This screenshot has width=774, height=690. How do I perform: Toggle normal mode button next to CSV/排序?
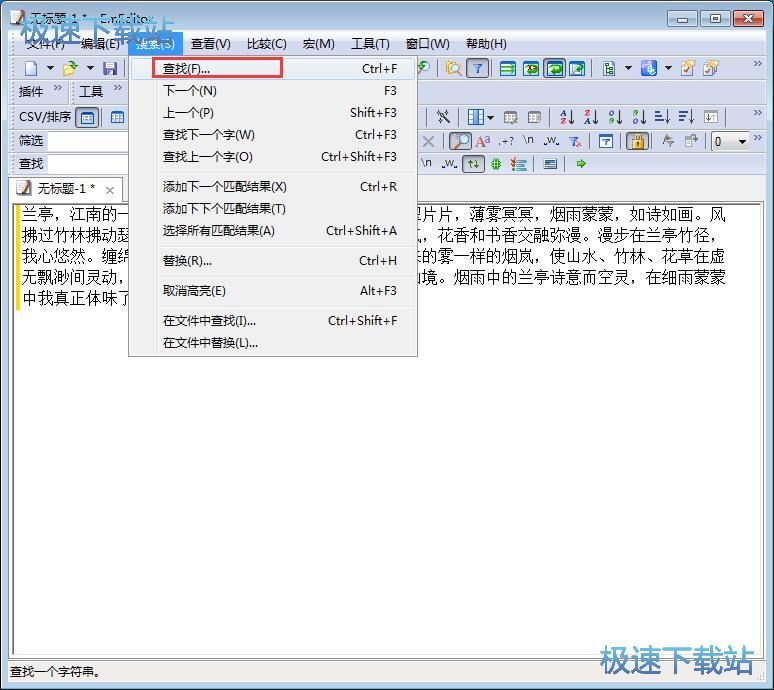tap(87, 117)
